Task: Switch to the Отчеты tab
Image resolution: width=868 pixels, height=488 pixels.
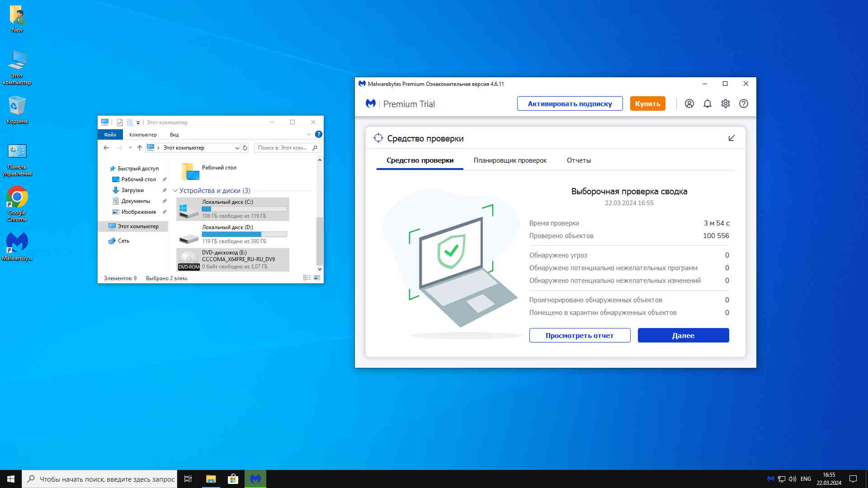Action: coord(578,160)
